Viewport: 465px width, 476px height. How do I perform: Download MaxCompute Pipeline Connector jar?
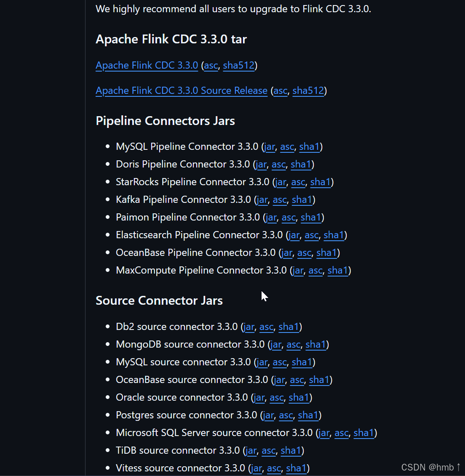click(x=298, y=270)
